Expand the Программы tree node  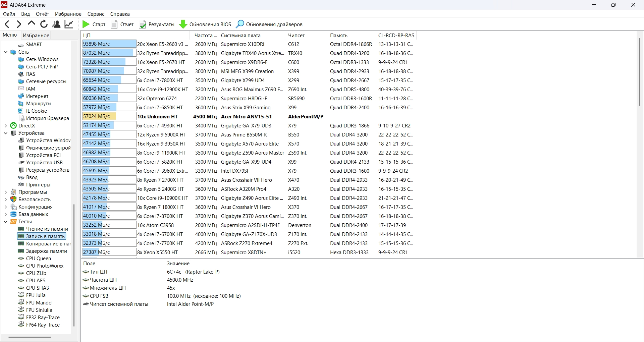coord(6,192)
